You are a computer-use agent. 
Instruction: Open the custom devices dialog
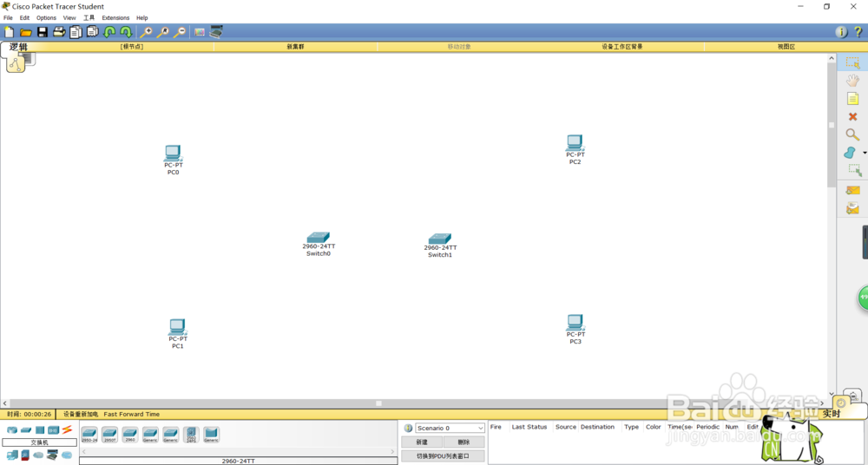point(216,32)
